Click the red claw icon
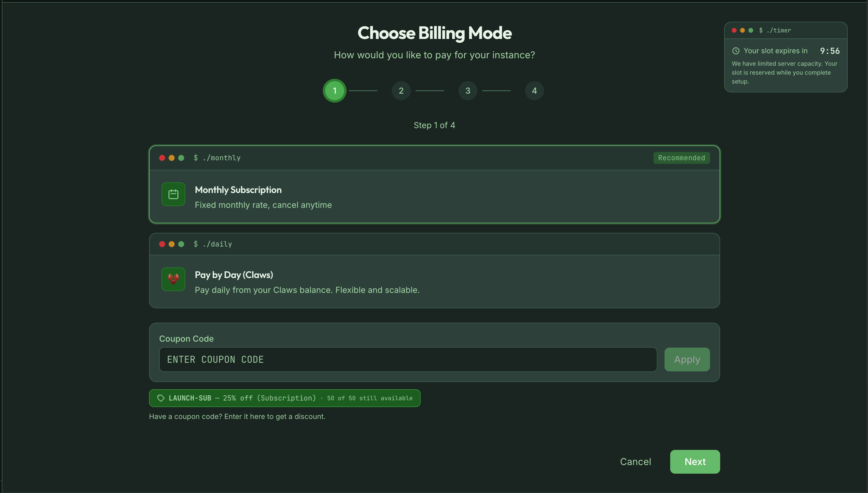The width and height of the screenshot is (868, 493). coord(173,279)
